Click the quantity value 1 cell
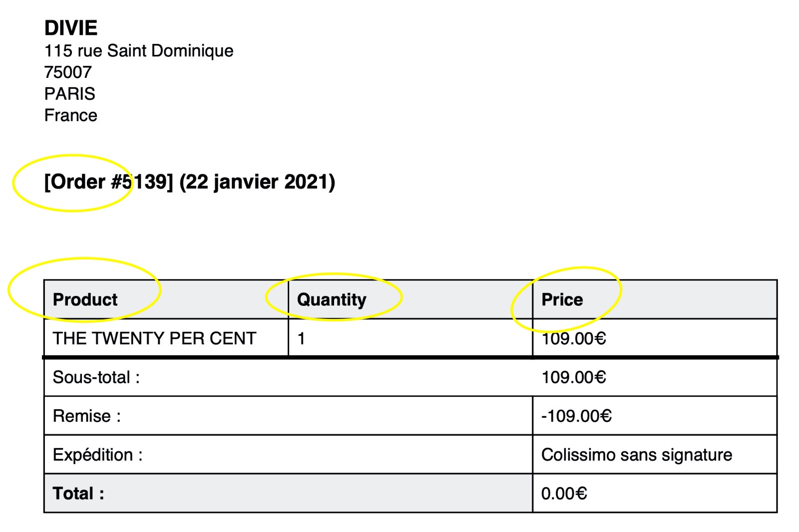799x532 pixels. [x=410, y=338]
